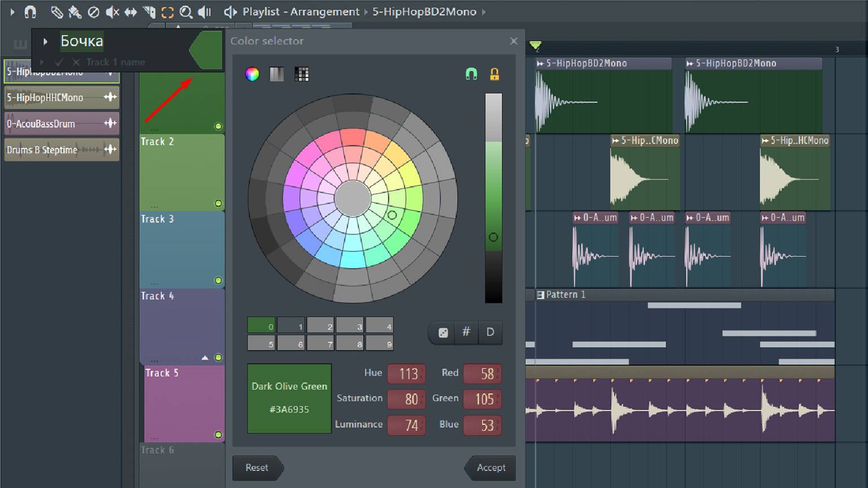Viewport: 868px width, 488px height.
Task: Expand the arrow left of Бочка name
Action: [x=45, y=41]
